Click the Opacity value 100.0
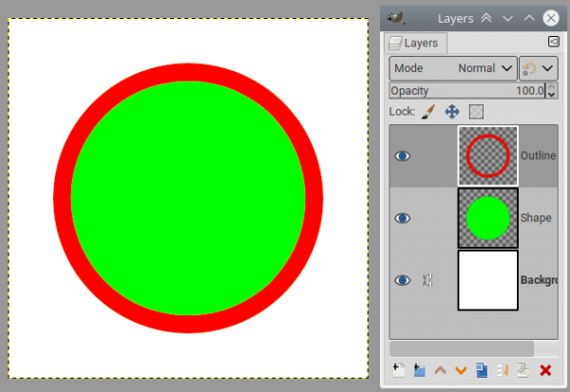570x392 pixels. (530, 91)
